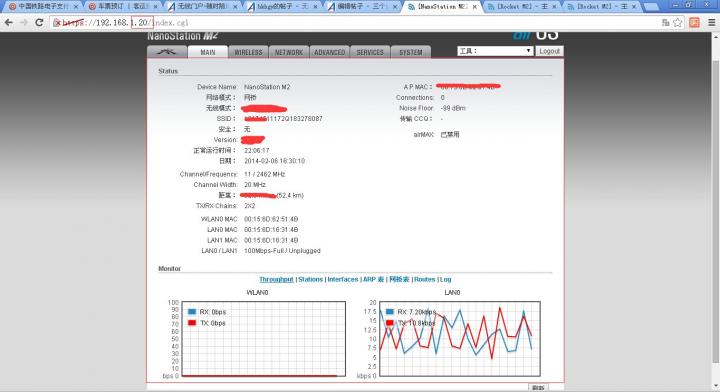Click the WLAN0 MAC value 00:15:6D:62:51:4B
Viewport: 720px width, 392px height.
tap(271, 219)
